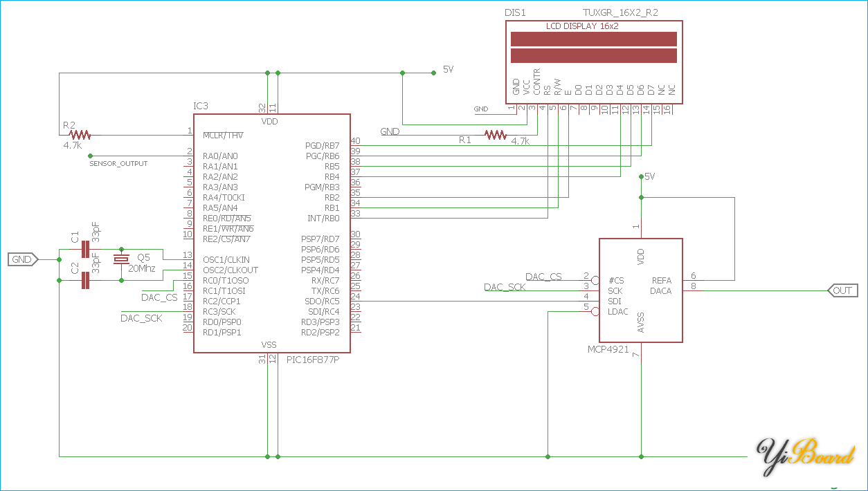Select the SENSOR_OUTPUT net label
This screenshot has width=868, height=491.
click(x=118, y=164)
